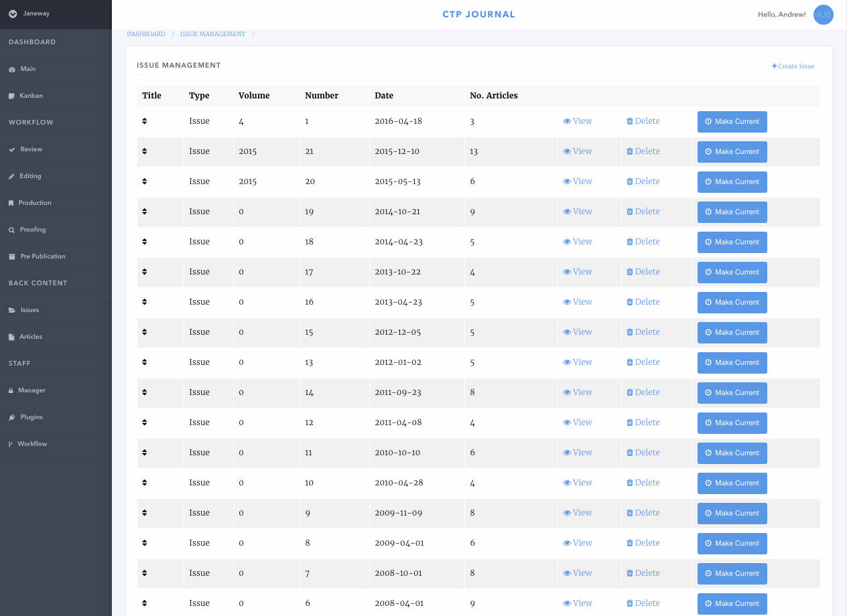
Task: Expand the Janeway dropdown chevron
Action: click(13, 14)
